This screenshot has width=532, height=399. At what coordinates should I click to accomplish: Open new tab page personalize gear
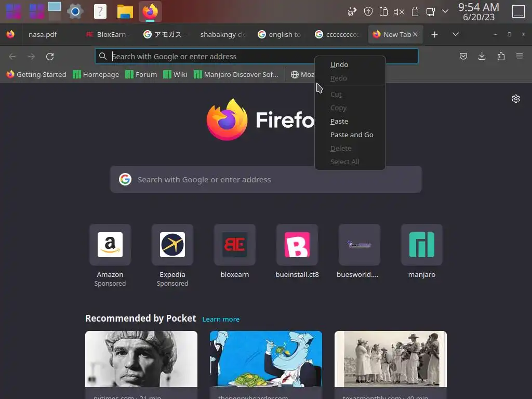[516, 99]
